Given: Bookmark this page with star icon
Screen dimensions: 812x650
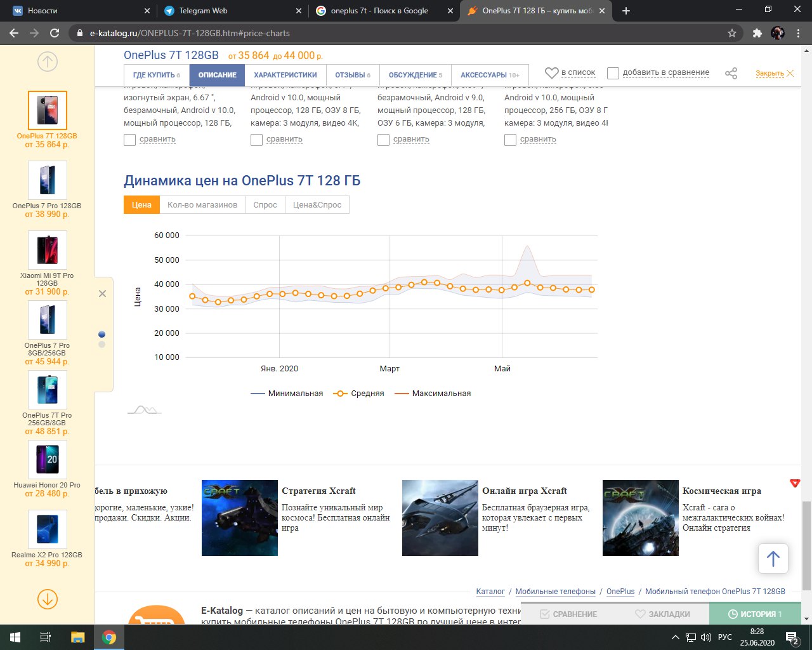Looking at the screenshot, I should click(x=732, y=33).
